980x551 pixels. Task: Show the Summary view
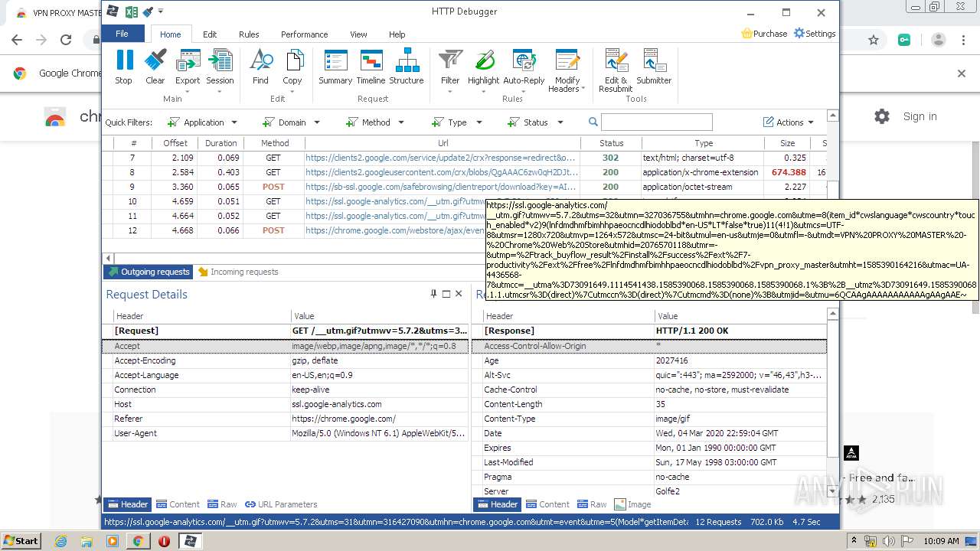coord(335,67)
